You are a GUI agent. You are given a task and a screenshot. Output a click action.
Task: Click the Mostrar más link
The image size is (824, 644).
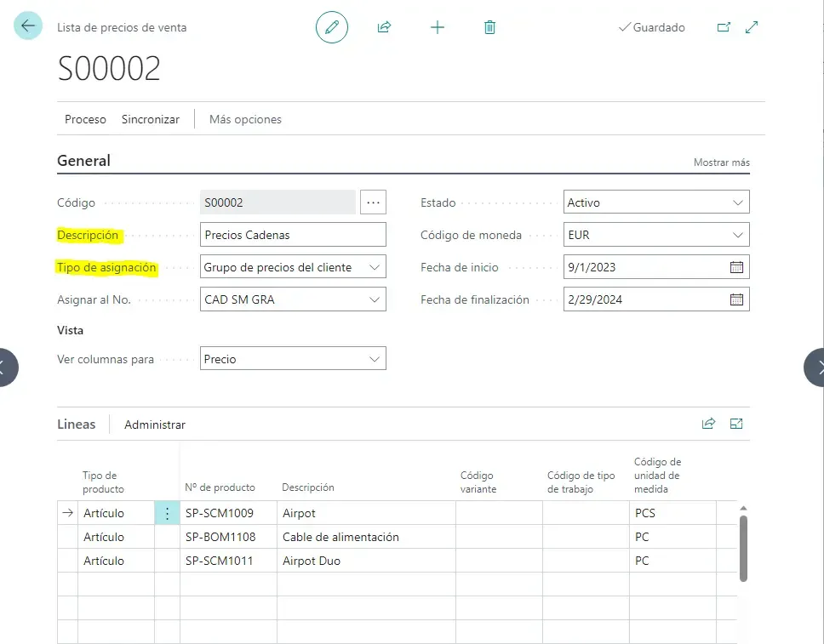pos(721,162)
